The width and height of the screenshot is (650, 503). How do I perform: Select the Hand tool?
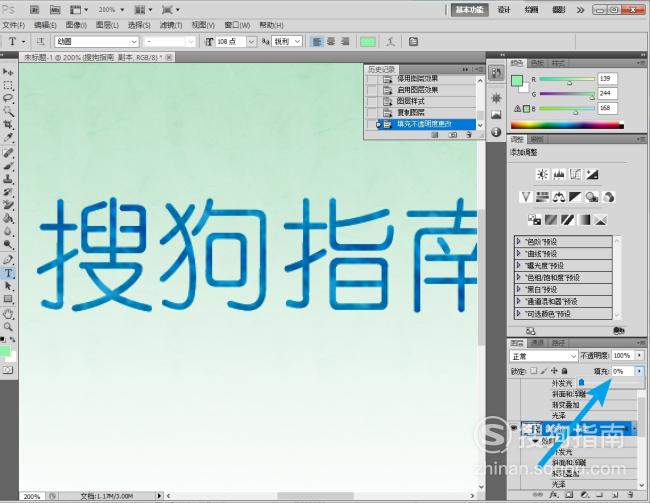coord(8,314)
